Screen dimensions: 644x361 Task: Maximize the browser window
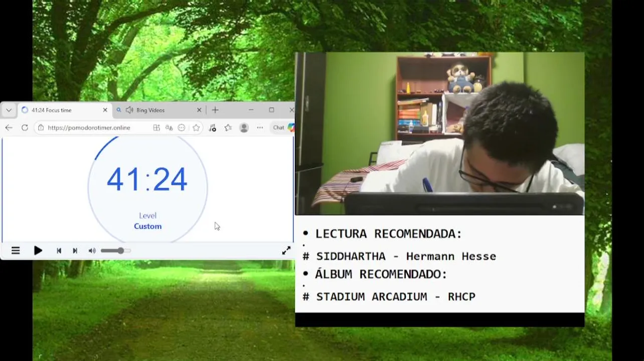(271, 110)
